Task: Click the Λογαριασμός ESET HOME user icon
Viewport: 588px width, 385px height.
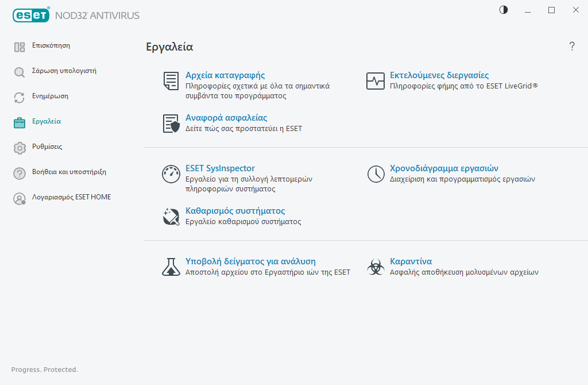Action: [x=20, y=198]
